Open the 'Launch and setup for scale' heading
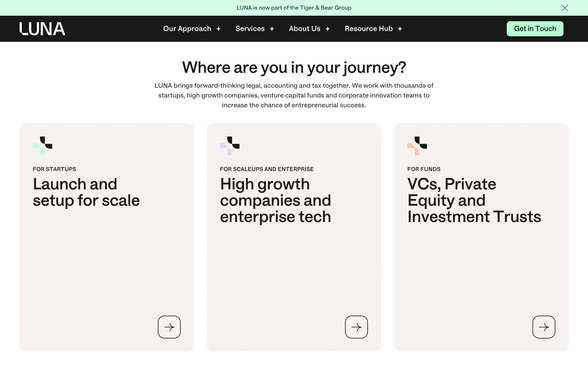The height and width of the screenshot is (367, 588). point(86,192)
